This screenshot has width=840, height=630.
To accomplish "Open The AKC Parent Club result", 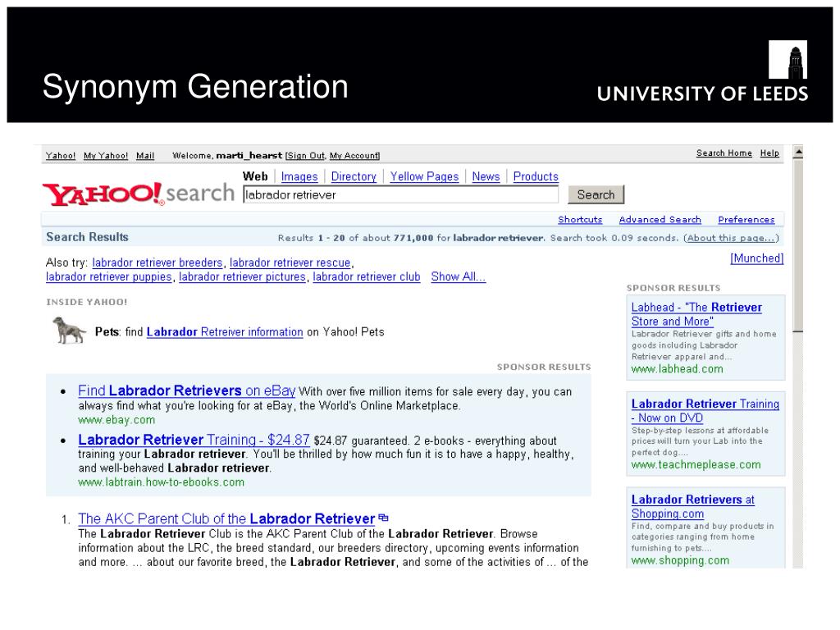I will [x=226, y=518].
